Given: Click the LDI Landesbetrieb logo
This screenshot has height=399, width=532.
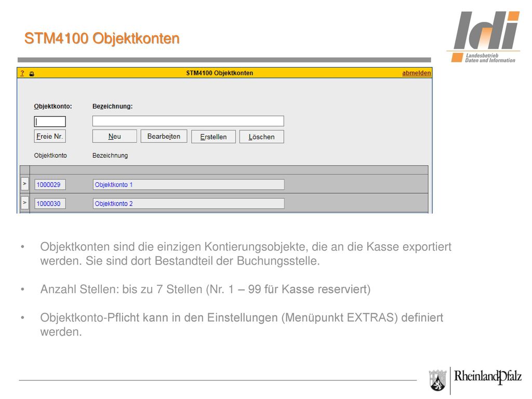Looking at the screenshot, I should pos(483,37).
